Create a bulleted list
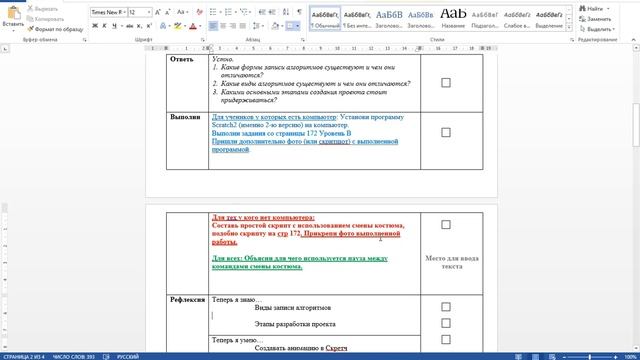The image size is (640, 360). click(x=213, y=12)
